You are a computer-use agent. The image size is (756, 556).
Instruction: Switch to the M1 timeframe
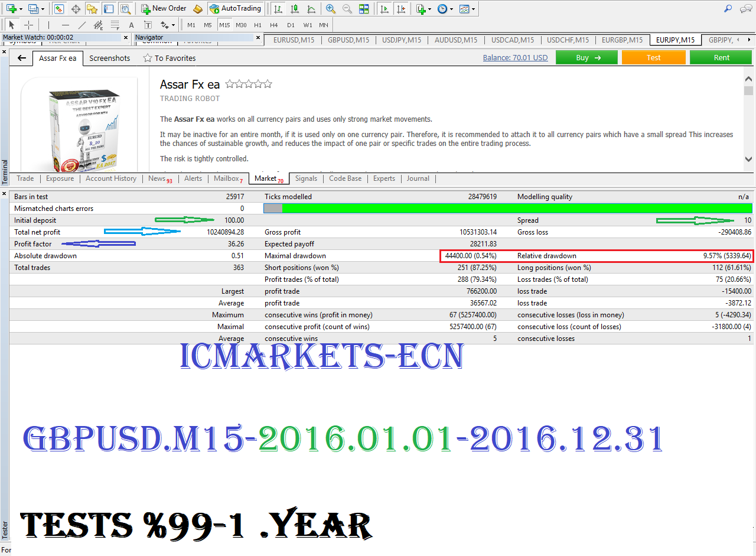click(x=191, y=25)
